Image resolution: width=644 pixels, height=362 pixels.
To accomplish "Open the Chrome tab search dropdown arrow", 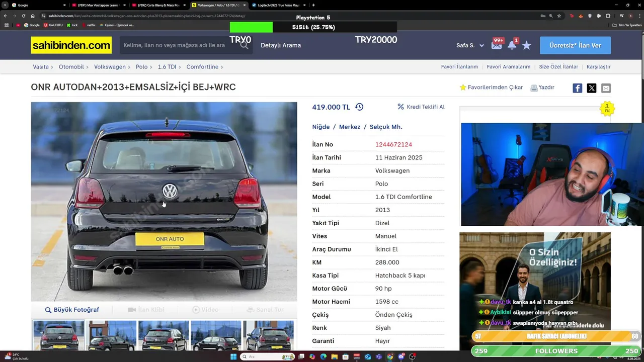I will coord(5,5).
